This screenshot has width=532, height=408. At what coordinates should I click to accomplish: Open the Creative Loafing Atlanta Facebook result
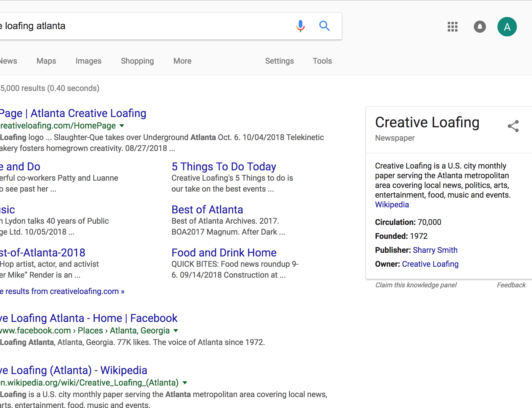pos(89,318)
